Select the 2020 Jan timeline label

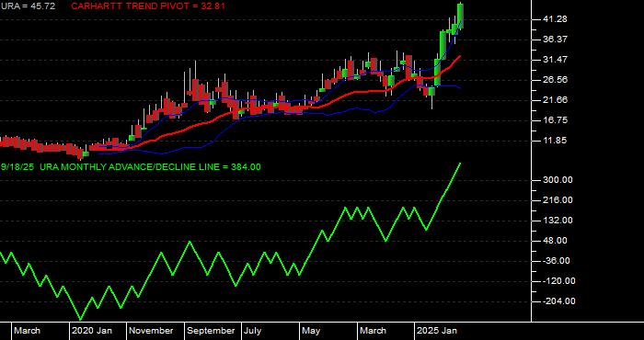pos(92,331)
